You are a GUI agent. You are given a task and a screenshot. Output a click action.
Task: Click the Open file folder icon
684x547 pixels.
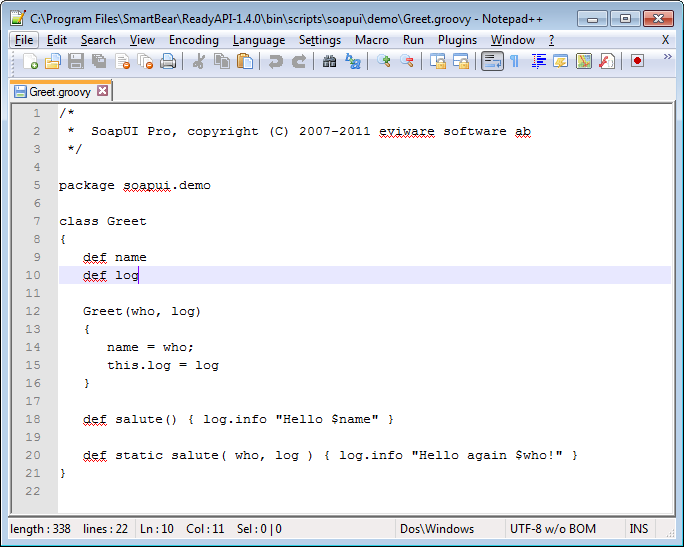[53, 61]
